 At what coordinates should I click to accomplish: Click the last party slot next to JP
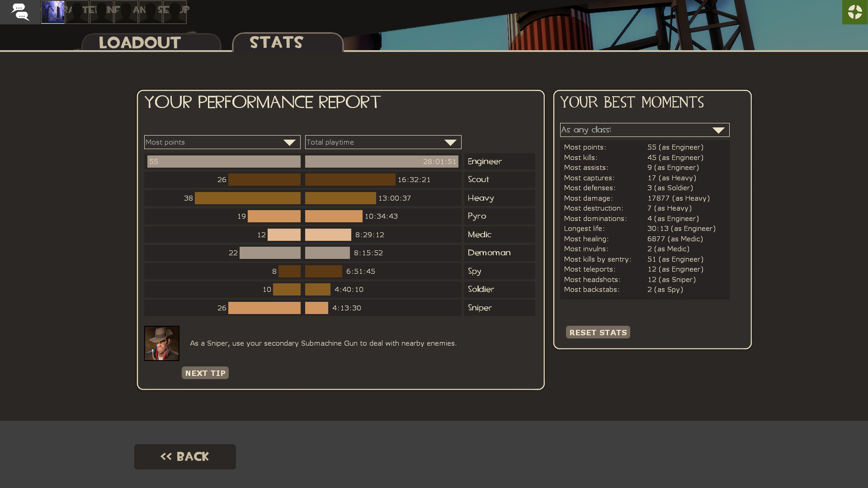point(175,12)
